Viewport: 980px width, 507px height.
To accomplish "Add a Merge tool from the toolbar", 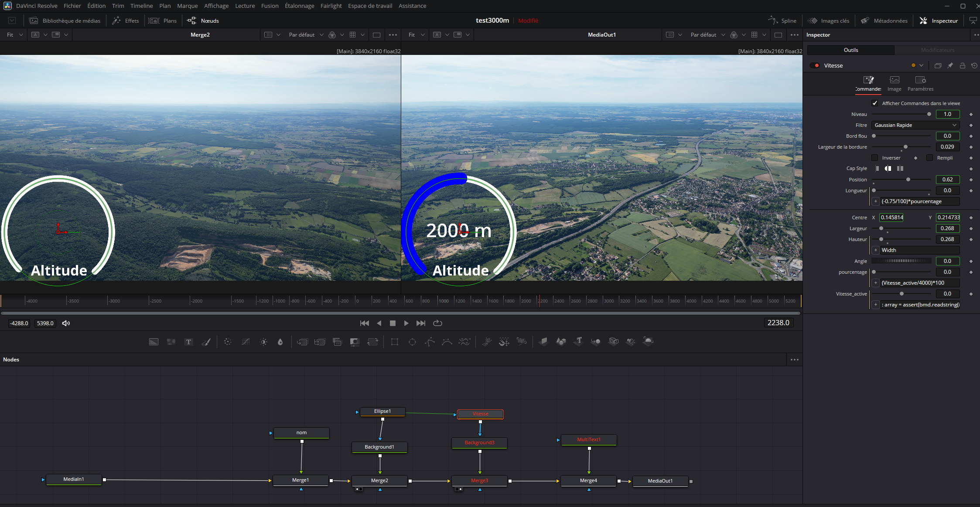I will tap(302, 342).
